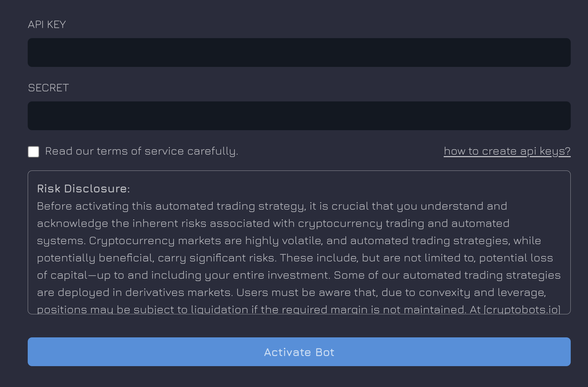
Task: Open the 'how to create api keys?' link
Action: tap(507, 151)
